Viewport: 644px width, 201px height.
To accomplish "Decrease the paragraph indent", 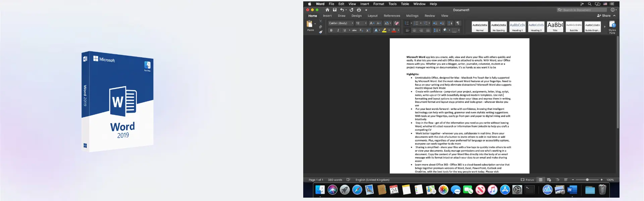I will 435,23.
